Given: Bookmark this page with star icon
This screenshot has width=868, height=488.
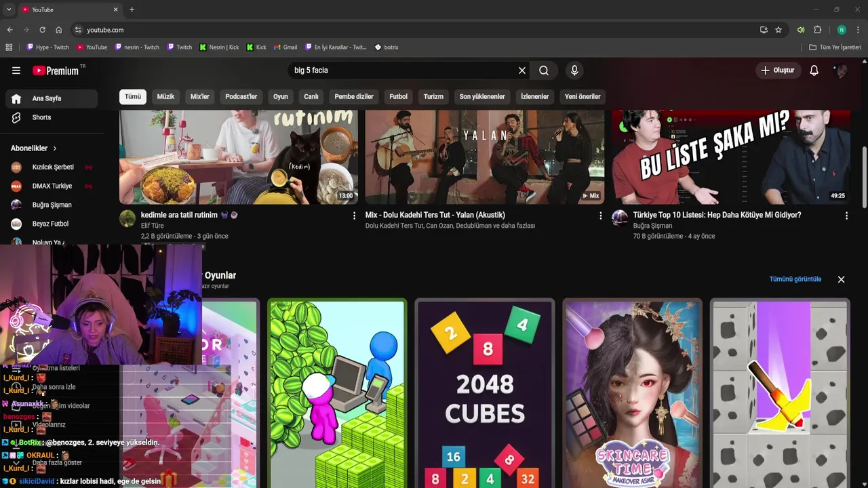Looking at the screenshot, I should pos(778,30).
